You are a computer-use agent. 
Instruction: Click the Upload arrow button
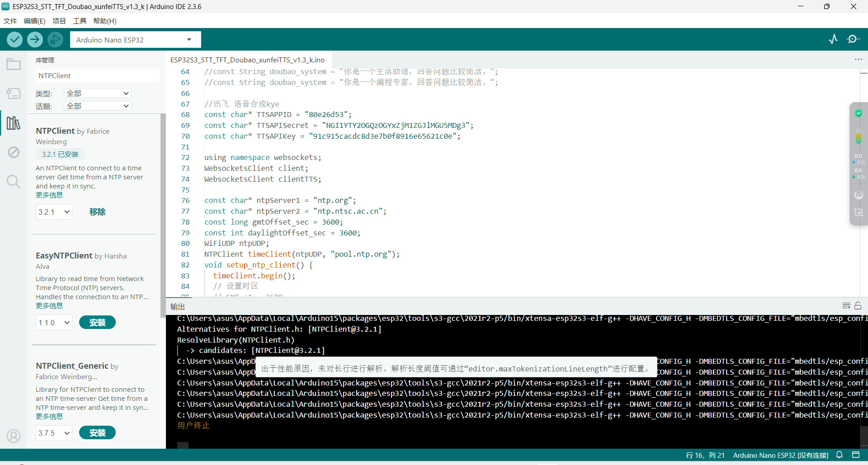35,40
